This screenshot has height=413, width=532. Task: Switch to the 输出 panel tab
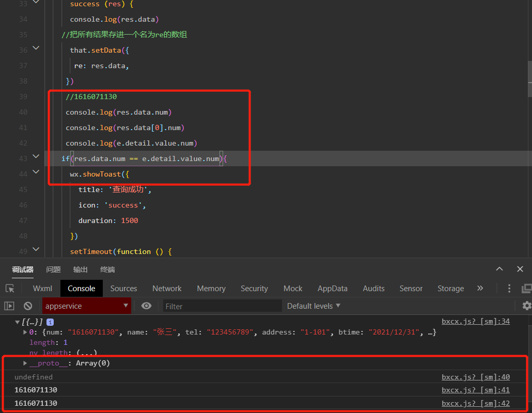click(81, 269)
